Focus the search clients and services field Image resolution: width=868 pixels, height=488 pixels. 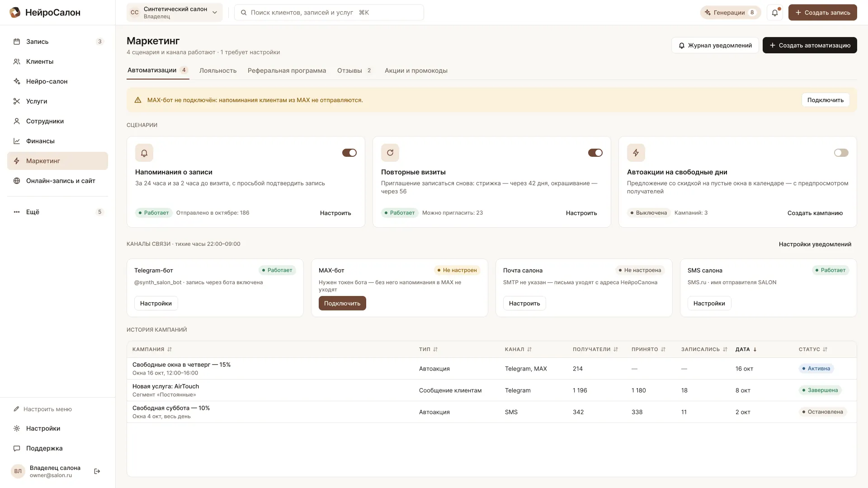[x=329, y=13]
